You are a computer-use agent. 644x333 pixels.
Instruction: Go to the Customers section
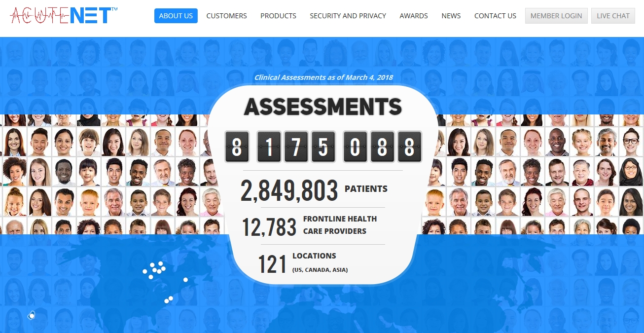click(x=226, y=16)
